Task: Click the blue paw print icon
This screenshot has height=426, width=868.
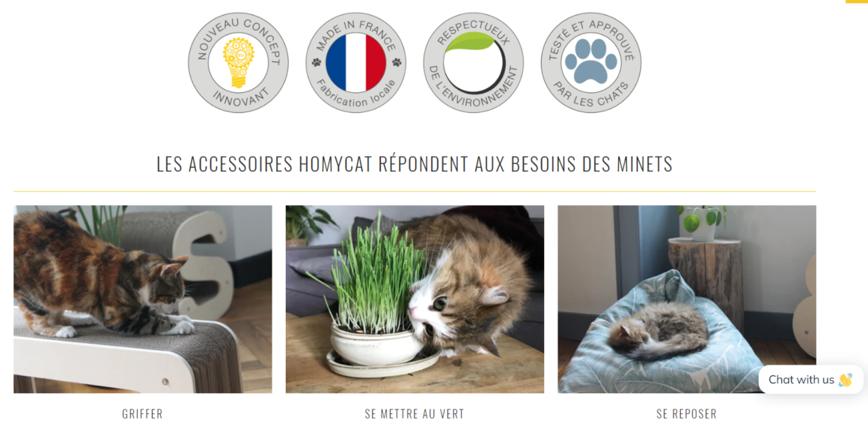Action: 590,61
